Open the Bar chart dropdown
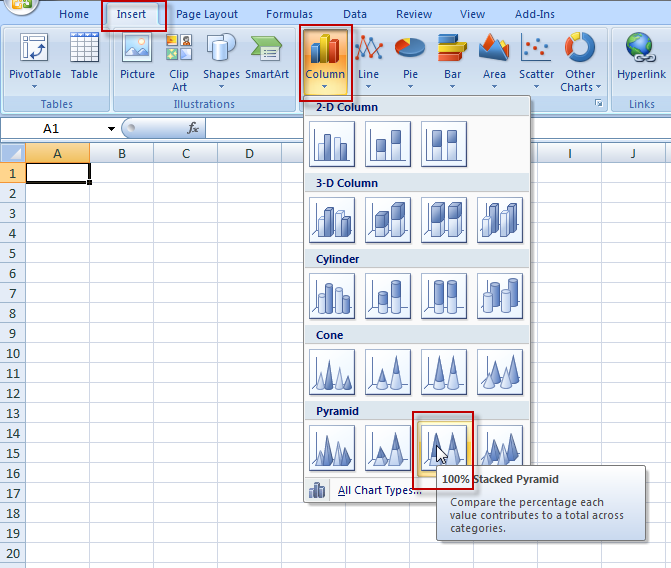This screenshot has width=671, height=568. pyautogui.click(x=452, y=62)
